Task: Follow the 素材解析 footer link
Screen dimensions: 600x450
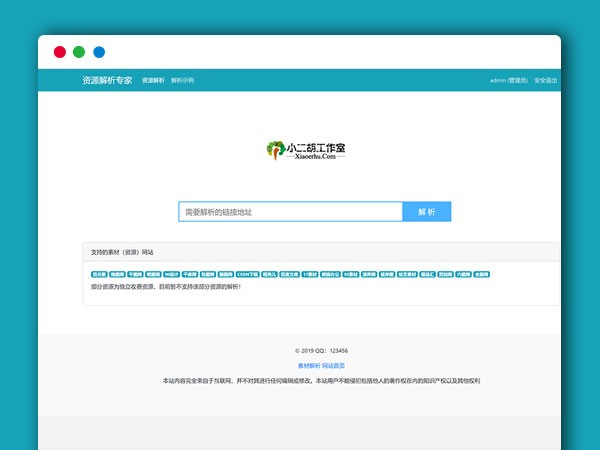Action: coord(310,366)
